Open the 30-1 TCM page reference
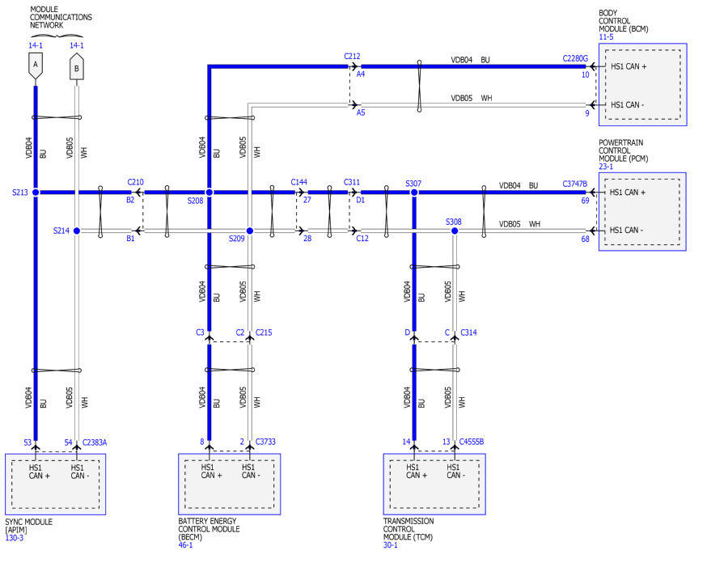The image size is (728, 563). pos(391,546)
